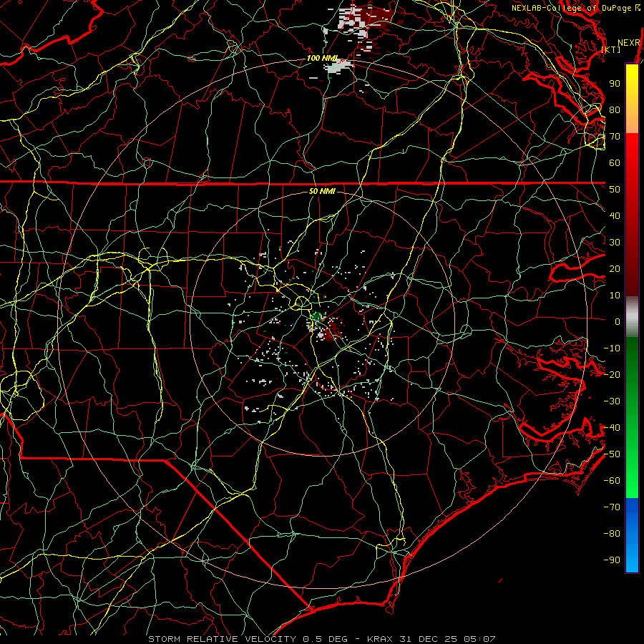Click the 0.5 DEG elevation text
Viewport: 644px width, 644px height.
(x=326, y=639)
